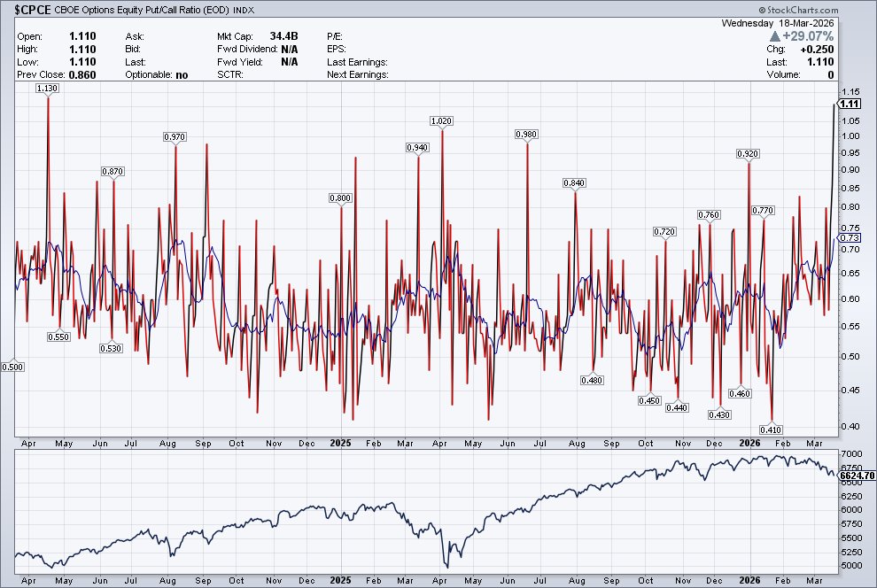Click the $CPCE ticker symbol title
Image resolution: width=877 pixels, height=588 pixels.
click(33, 10)
